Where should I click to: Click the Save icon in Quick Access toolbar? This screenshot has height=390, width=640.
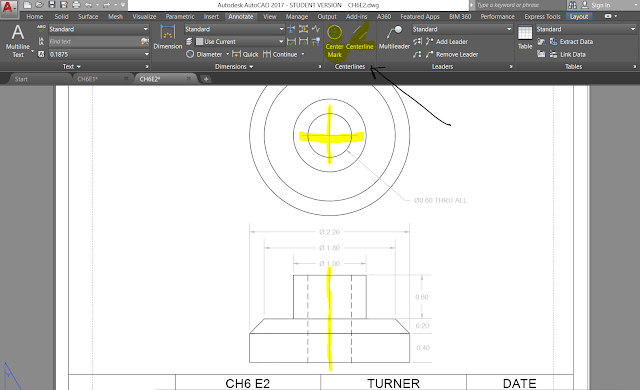click(x=52, y=5)
